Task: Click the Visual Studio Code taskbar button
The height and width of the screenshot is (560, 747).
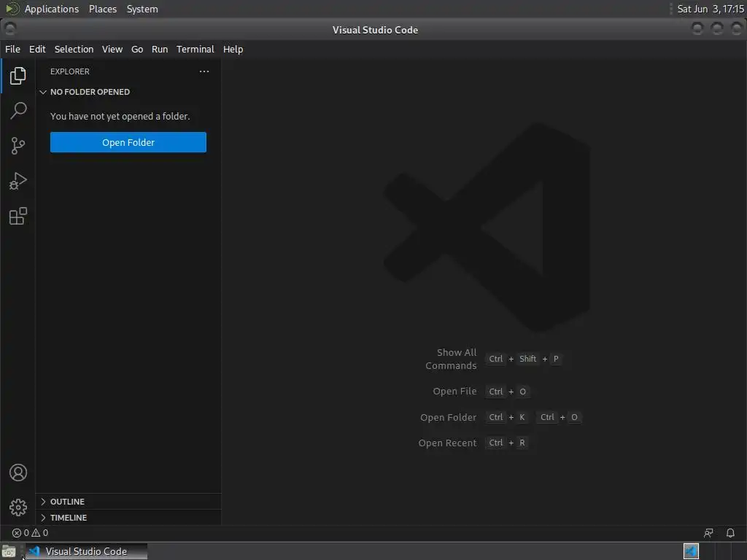Action: click(x=86, y=551)
